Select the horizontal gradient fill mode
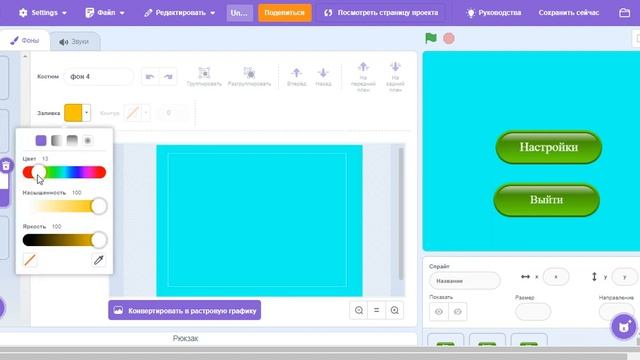 [56, 140]
